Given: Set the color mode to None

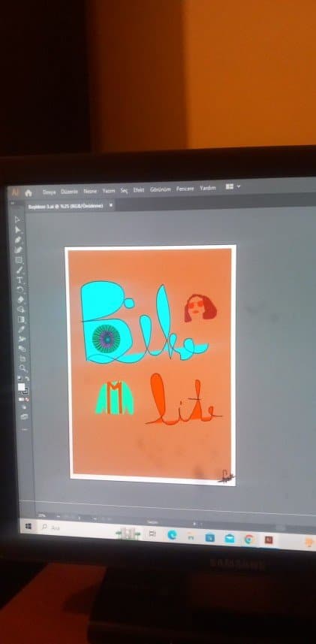Looking at the screenshot, I should pyautogui.click(x=27, y=400).
